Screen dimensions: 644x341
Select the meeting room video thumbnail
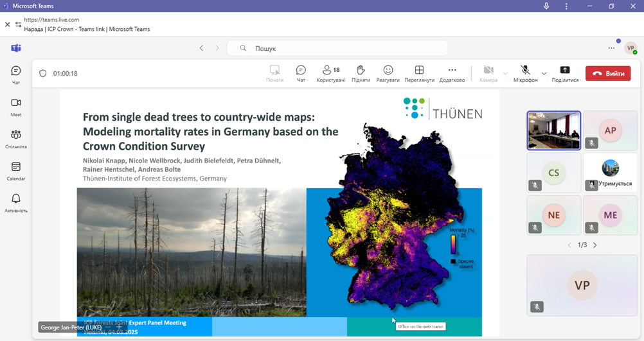553,130
